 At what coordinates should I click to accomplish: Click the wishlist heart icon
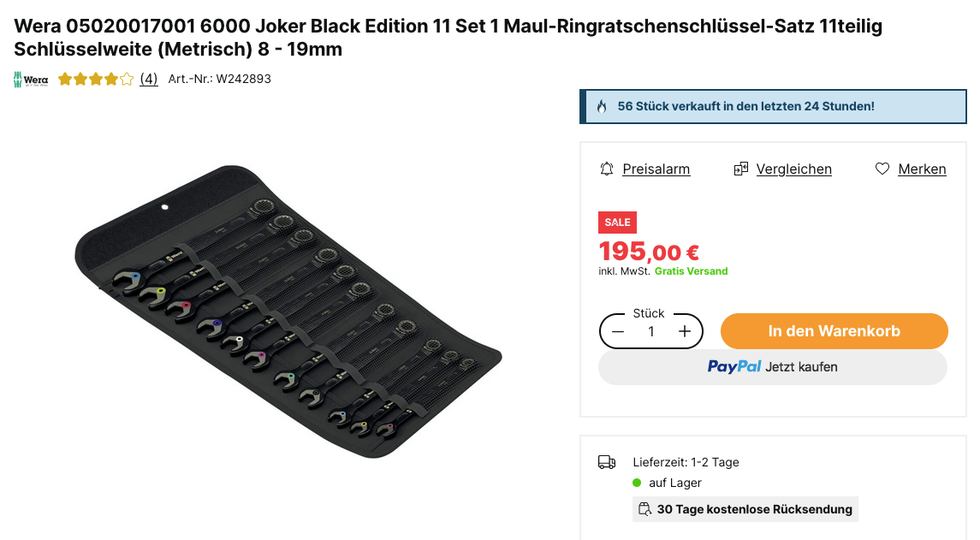point(882,169)
